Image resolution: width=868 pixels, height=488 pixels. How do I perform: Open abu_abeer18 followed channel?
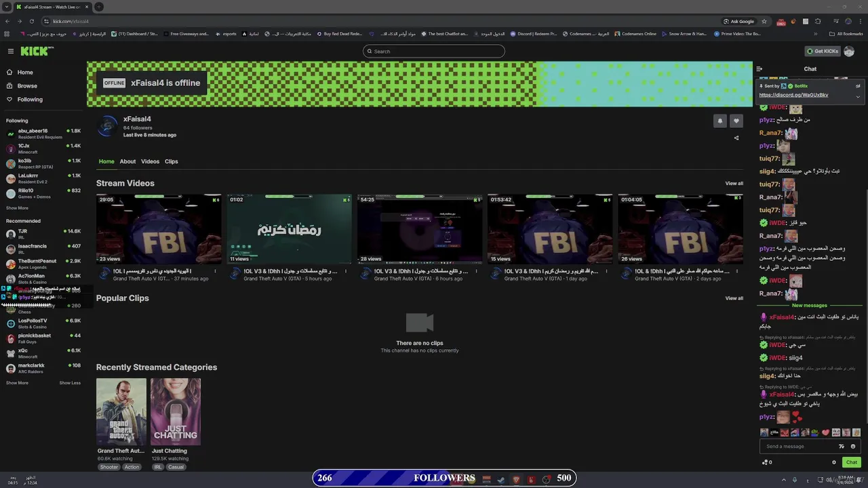(x=43, y=134)
